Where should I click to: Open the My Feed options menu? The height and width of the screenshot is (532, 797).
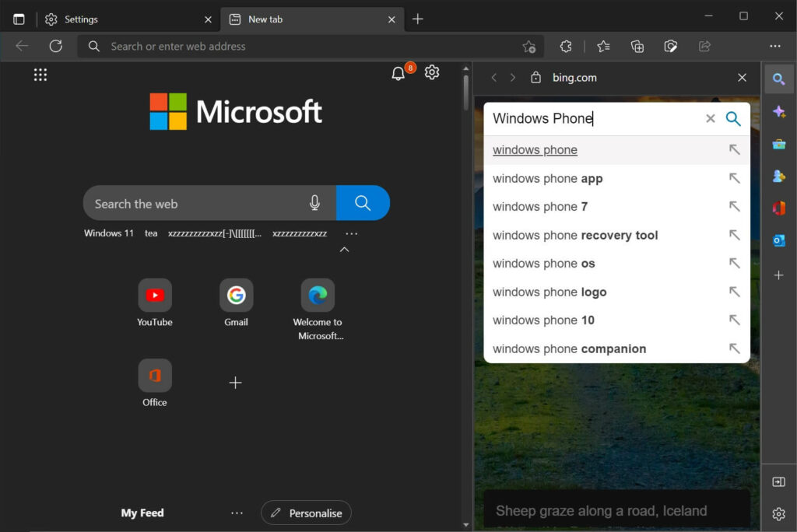coord(237,513)
